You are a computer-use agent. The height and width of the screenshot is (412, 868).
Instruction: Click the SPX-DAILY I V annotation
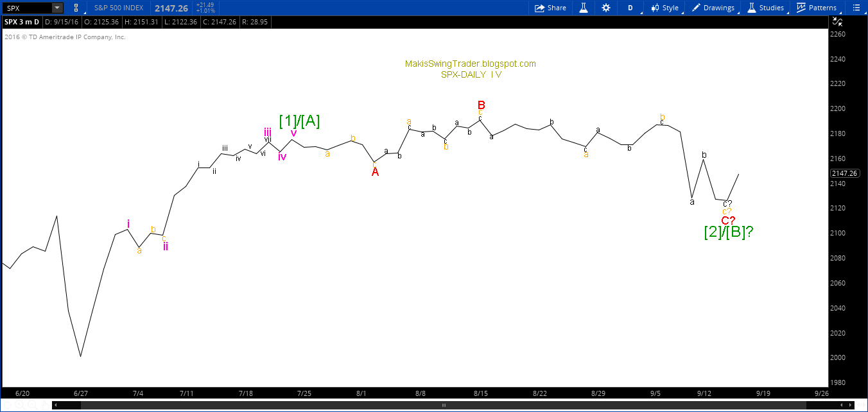click(471, 74)
